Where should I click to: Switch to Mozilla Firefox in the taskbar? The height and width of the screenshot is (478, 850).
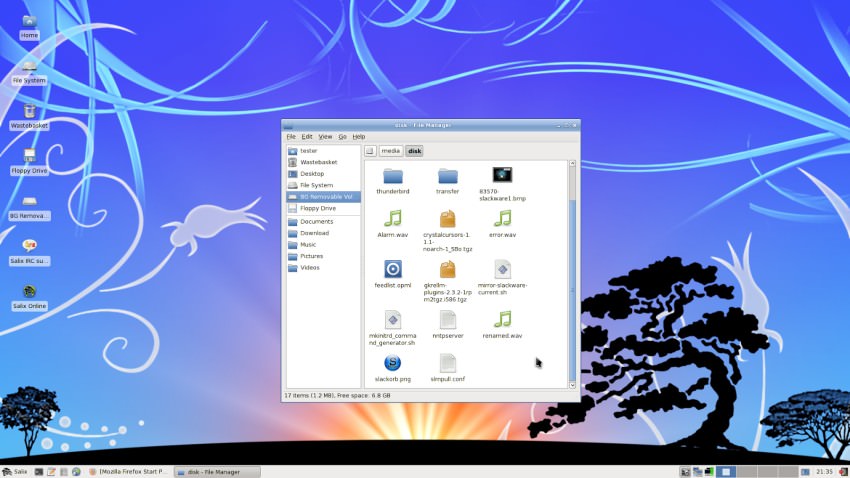(130, 471)
